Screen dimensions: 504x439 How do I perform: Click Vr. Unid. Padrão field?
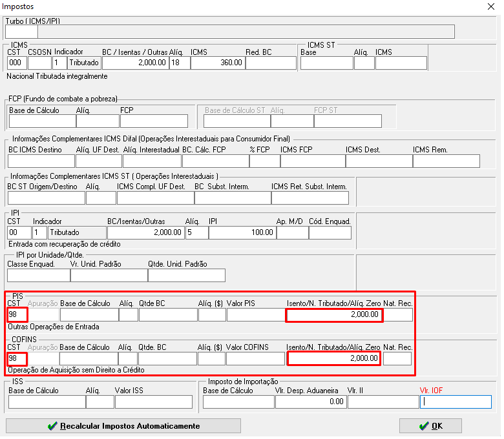(109, 276)
